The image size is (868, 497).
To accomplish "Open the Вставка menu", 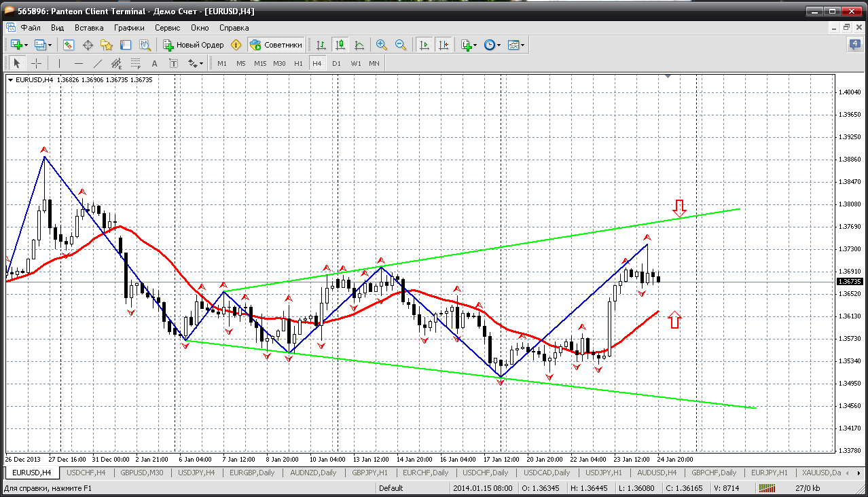I will (x=89, y=28).
